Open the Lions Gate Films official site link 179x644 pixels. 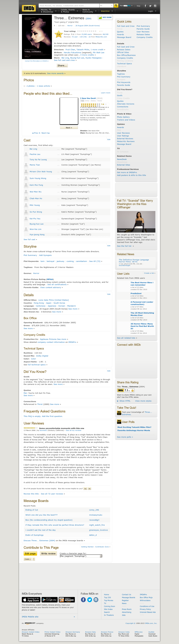54,300
